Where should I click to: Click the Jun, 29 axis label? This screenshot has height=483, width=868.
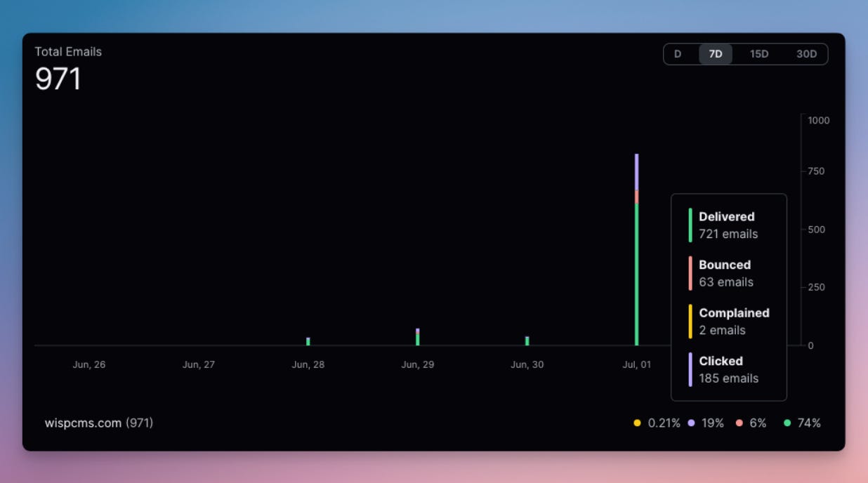tap(418, 364)
